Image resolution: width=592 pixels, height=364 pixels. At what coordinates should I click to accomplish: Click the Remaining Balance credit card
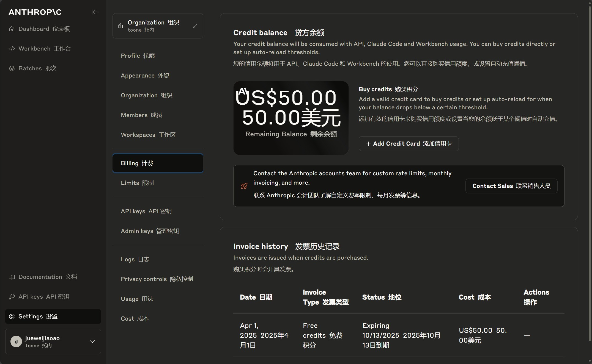click(291, 118)
